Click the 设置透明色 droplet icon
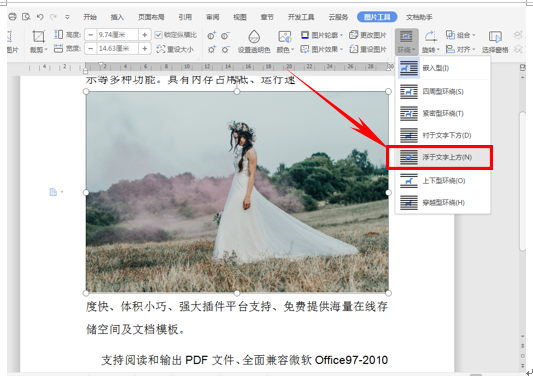 click(x=254, y=36)
